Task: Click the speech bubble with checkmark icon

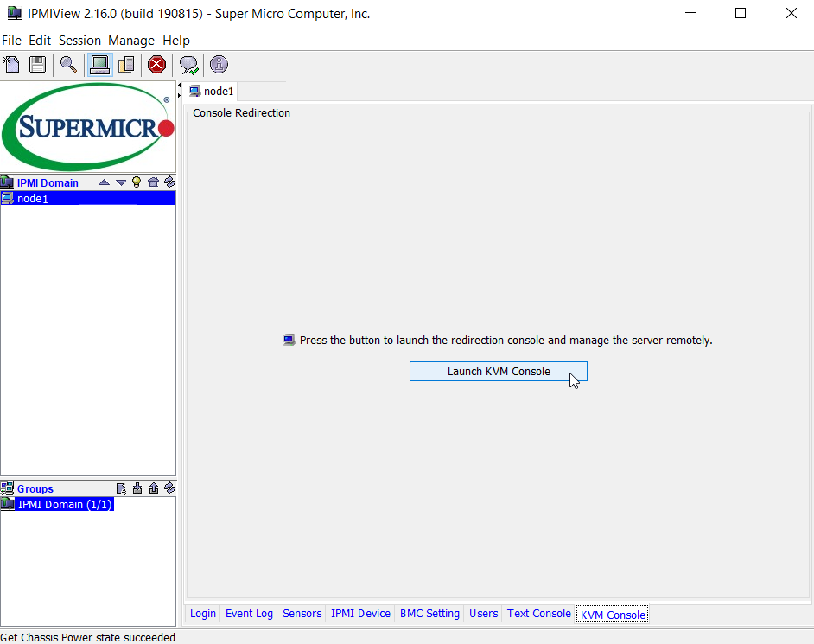Action: (188, 65)
